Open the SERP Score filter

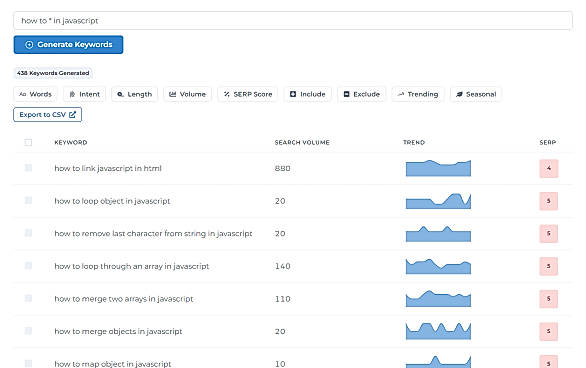248,94
